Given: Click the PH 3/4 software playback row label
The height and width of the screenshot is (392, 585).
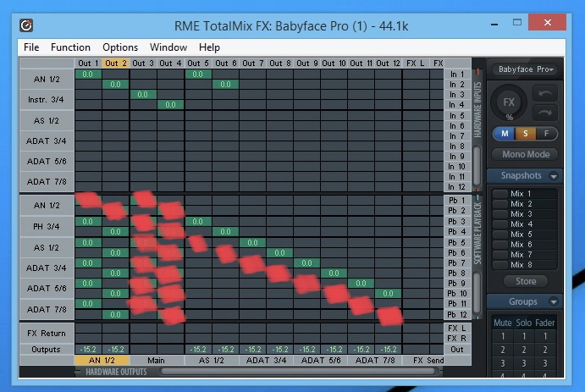Looking at the screenshot, I should pos(47,226).
